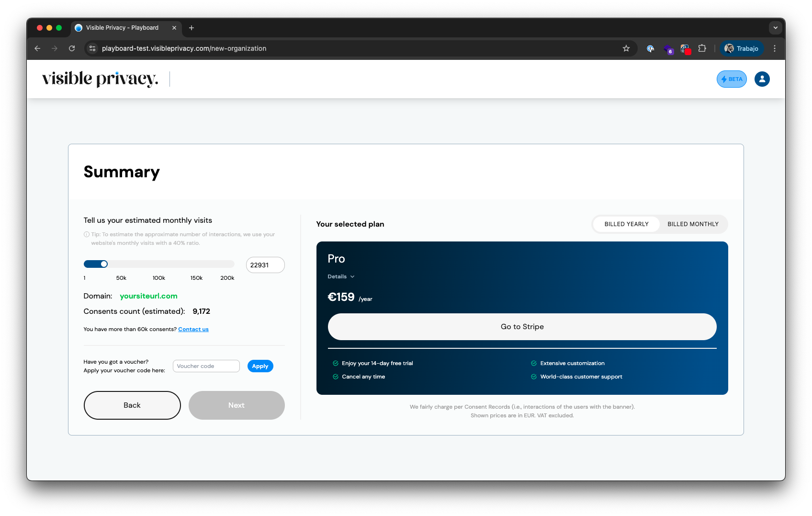The height and width of the screenshot is (516, 812).
Task: Open the tab search dropdown arrow
Action: click(776, 28)
